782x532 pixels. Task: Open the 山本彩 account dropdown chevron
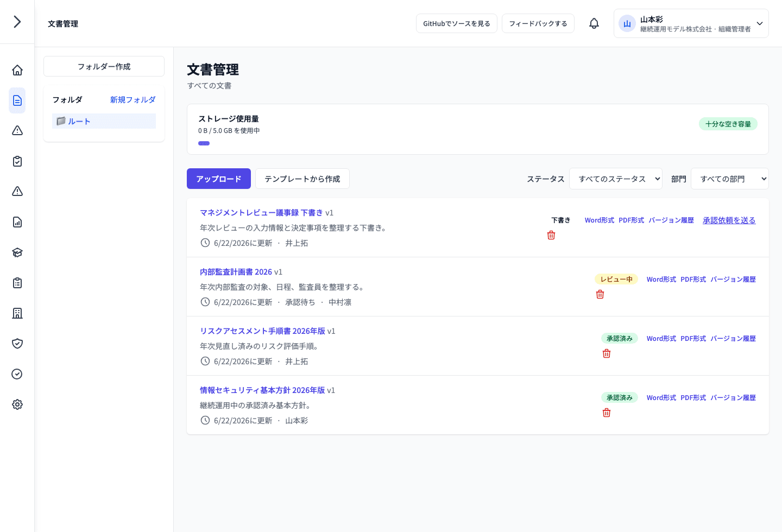760,23
